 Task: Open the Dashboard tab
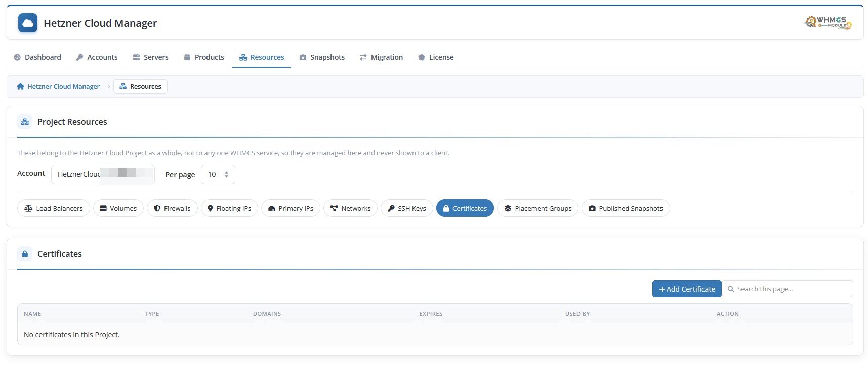point(37,57)
